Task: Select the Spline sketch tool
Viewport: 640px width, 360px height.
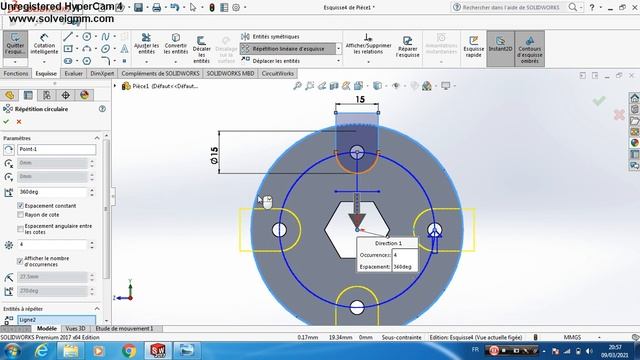Action: (x=105, y=37)
